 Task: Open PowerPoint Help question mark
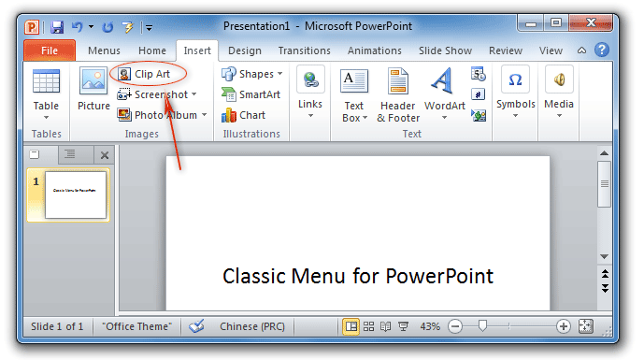point(602,50)
